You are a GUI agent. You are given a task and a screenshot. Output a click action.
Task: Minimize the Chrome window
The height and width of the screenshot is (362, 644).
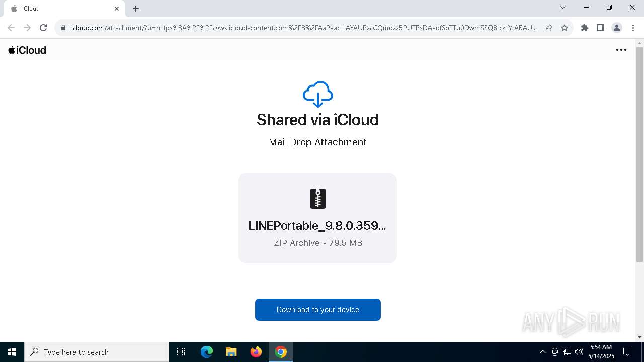tap(586, 7)
